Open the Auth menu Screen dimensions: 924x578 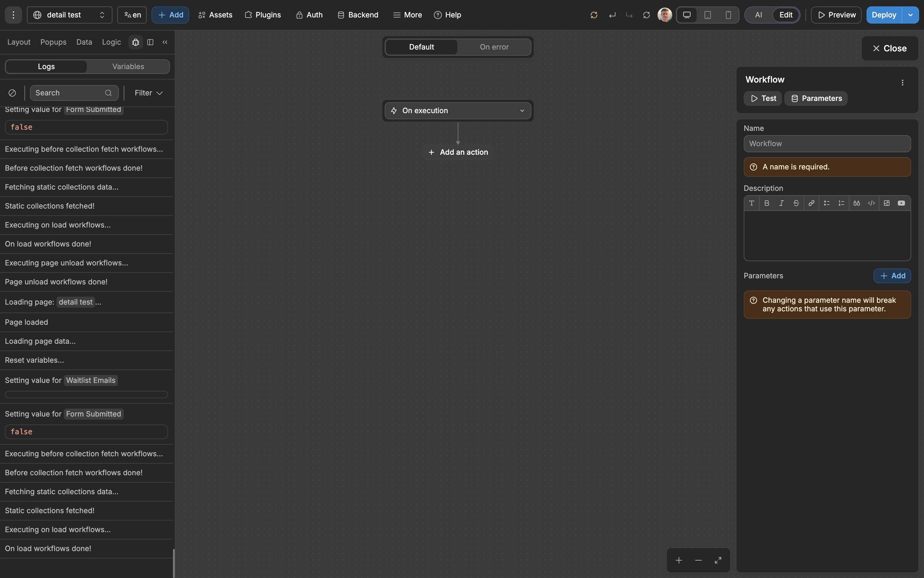(309, 15)
